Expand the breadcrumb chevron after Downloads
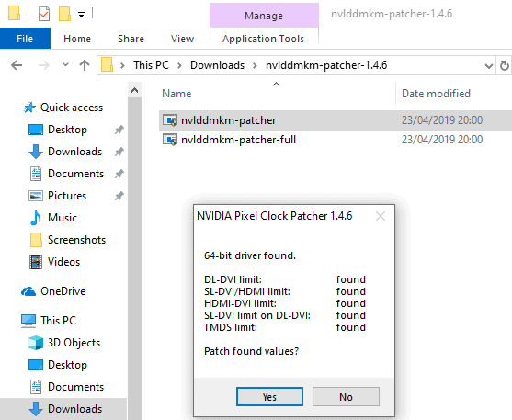The image size is (512, 420). point(255,65)
